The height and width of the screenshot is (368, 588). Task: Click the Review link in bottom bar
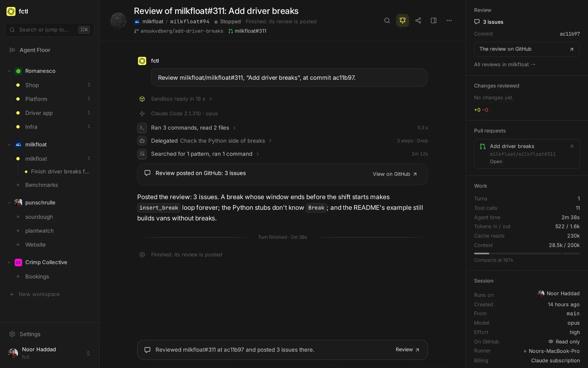pos(407,350)
